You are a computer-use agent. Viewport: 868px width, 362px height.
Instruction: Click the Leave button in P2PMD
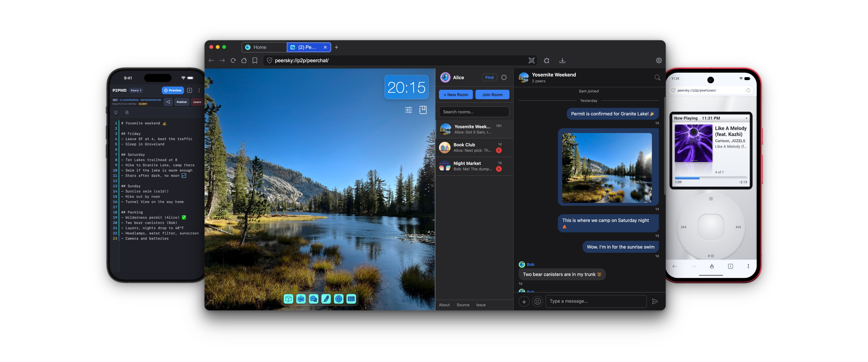click(197, 102)
